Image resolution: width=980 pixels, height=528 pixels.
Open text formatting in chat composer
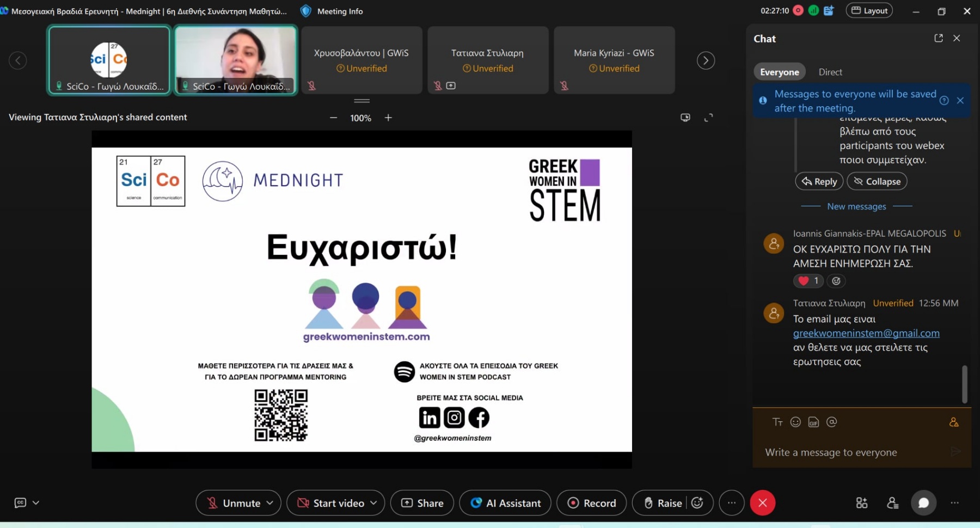[777, 422]
